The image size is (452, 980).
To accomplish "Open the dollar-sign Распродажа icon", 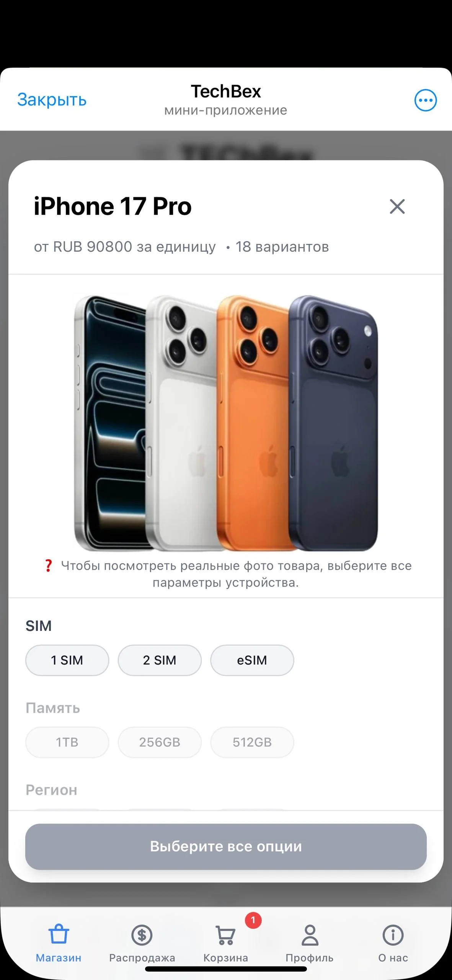I will click(x=142, y=935).
